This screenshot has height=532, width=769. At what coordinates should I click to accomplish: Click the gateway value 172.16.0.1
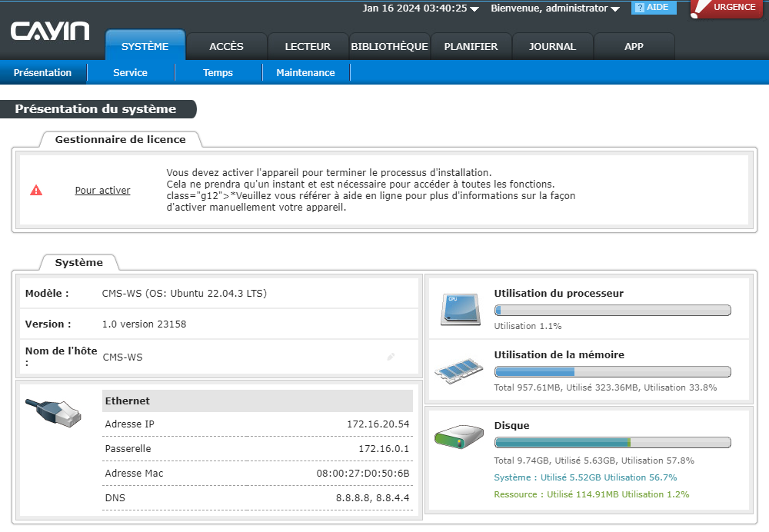[384, 449]
